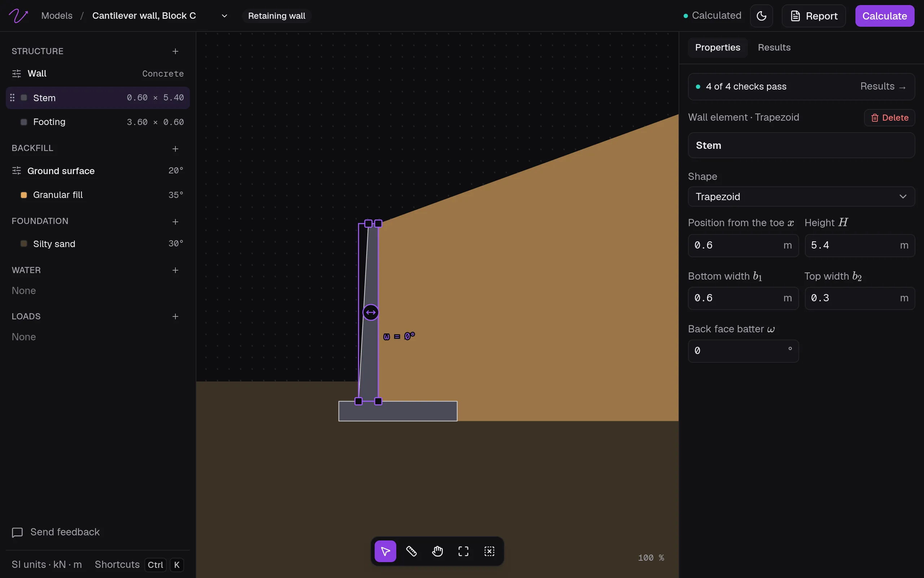Click the Footing color swatch
This screenshot has height=578, width=924.
pyautogui.click(x=24, y=122)
